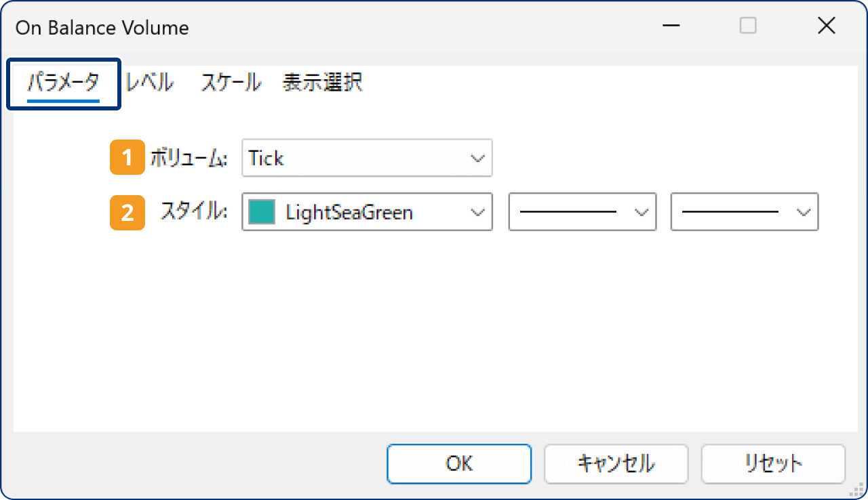Click the スタイル label text

pyautogui.click(x=191, y=212)
